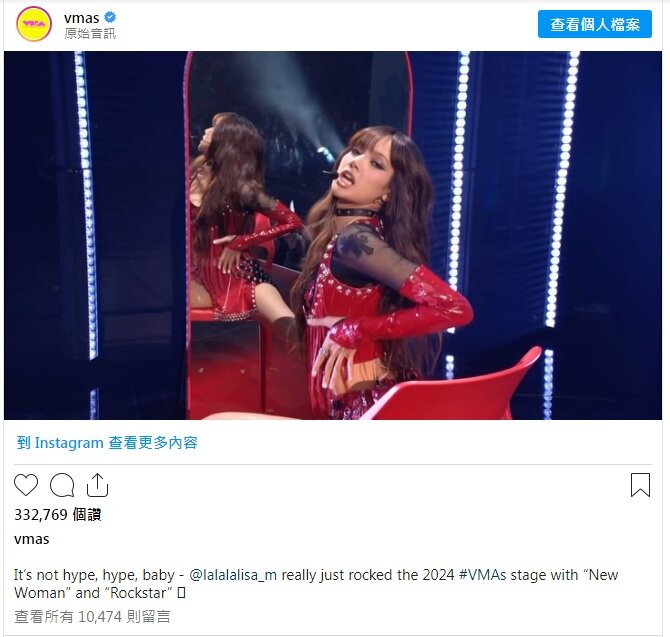670x637 pixels.
Task: Open comments via speech bubble icon
Action: tap(62, 485)
